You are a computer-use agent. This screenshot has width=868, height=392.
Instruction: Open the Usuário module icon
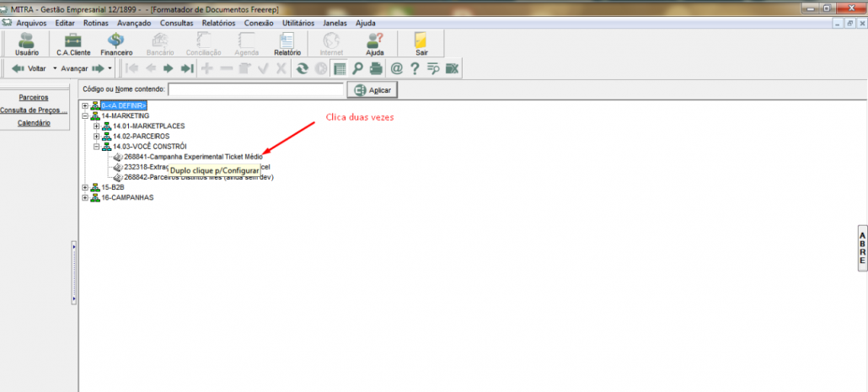pos(26,44)
